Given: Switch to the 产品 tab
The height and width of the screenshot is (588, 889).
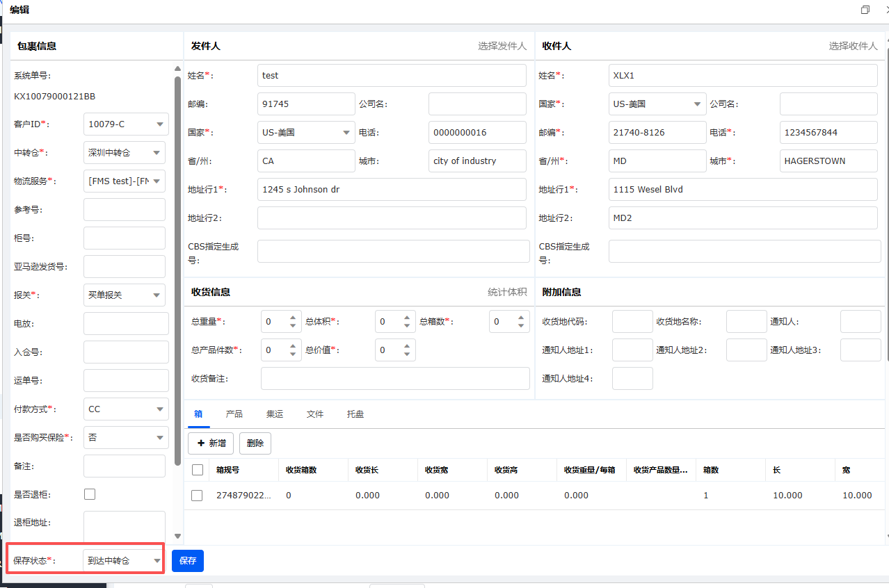Looking at the screenshot, I should tap(234, 414).
